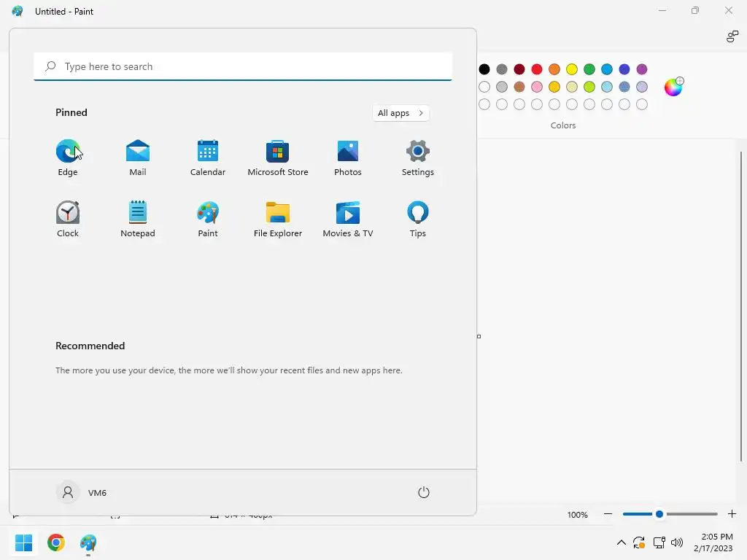Screen dimensions: 747x560
Task: Open the volume control tray icon
Action: tap(676, 542)
